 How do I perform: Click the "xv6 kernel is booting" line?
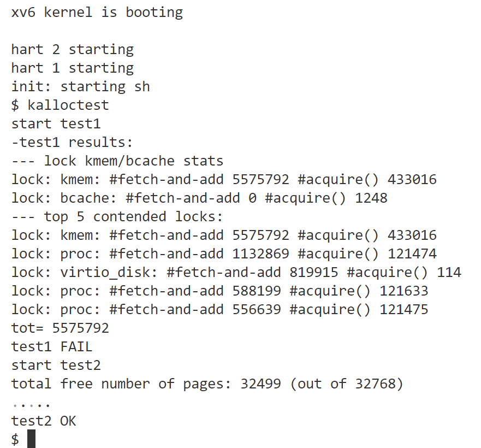[x=97, y=12]
